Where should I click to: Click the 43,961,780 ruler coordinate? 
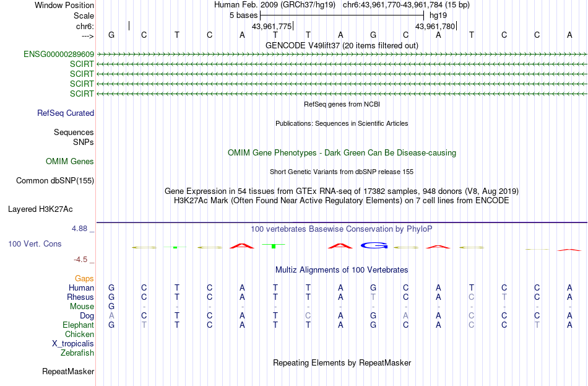(435, 26)
